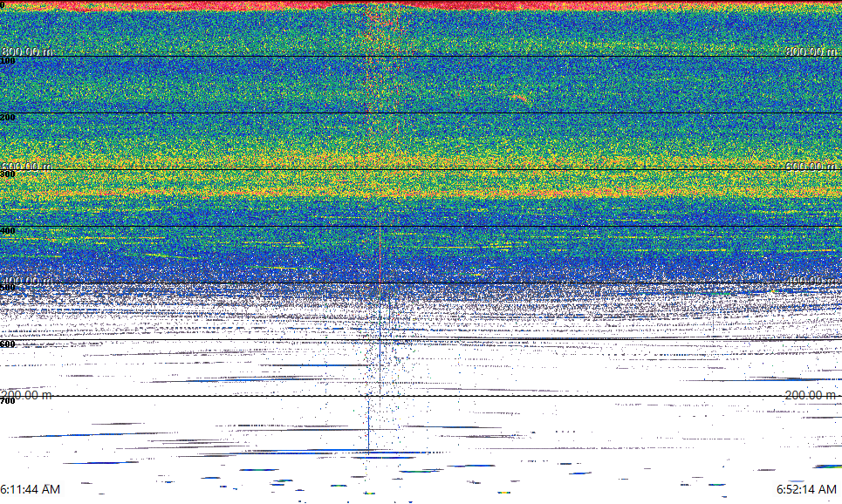Click the 800.00 m label on right edge
842x504 pixels.
coord(811,51)
